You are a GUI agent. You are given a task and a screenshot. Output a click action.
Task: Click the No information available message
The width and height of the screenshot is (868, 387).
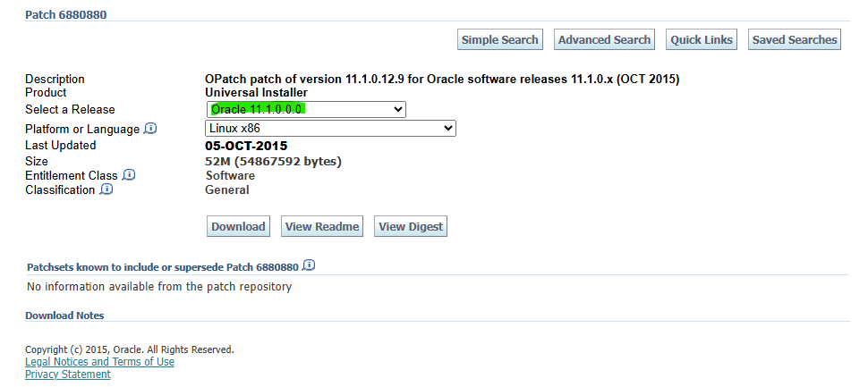click(159, 286)
